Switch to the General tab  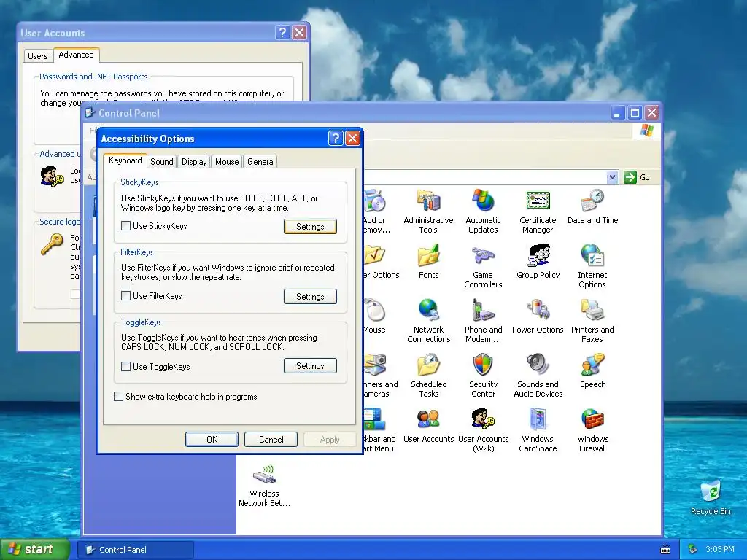[260, 161]
